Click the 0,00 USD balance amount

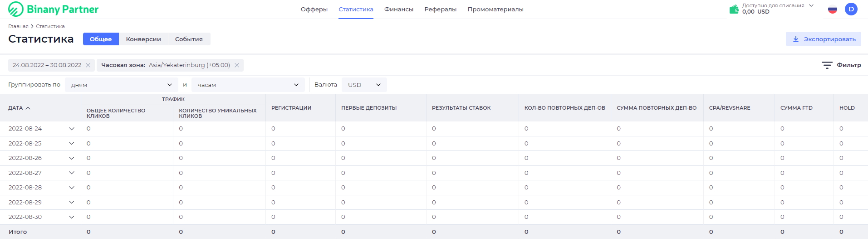756,12
